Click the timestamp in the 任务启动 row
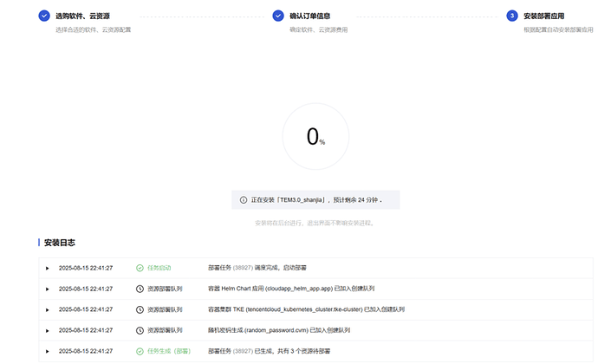Screen dimensions: 598x364 coord(86,268)
